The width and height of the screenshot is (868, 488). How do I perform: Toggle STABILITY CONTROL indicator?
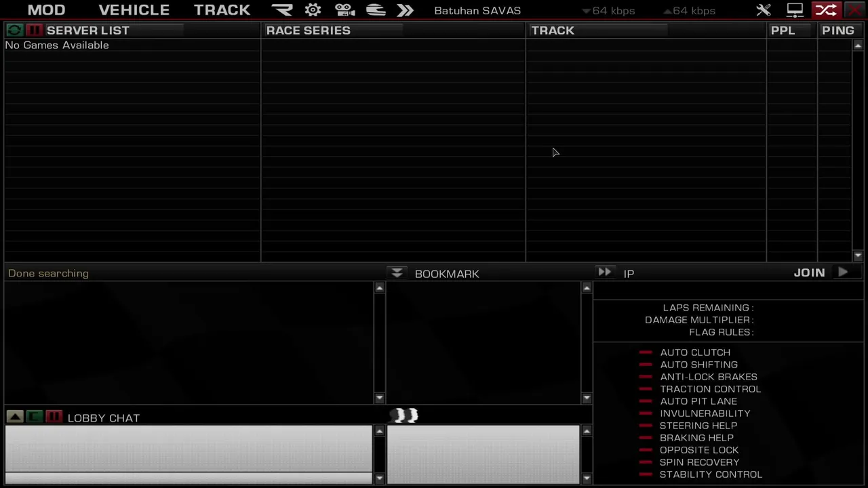pyautogui.click(x=646, y=474)
